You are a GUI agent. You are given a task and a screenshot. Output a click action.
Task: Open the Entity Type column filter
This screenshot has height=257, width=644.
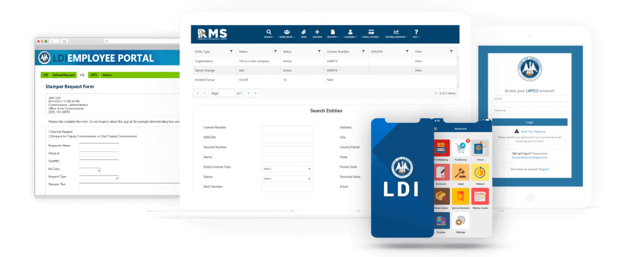point(231,52)
